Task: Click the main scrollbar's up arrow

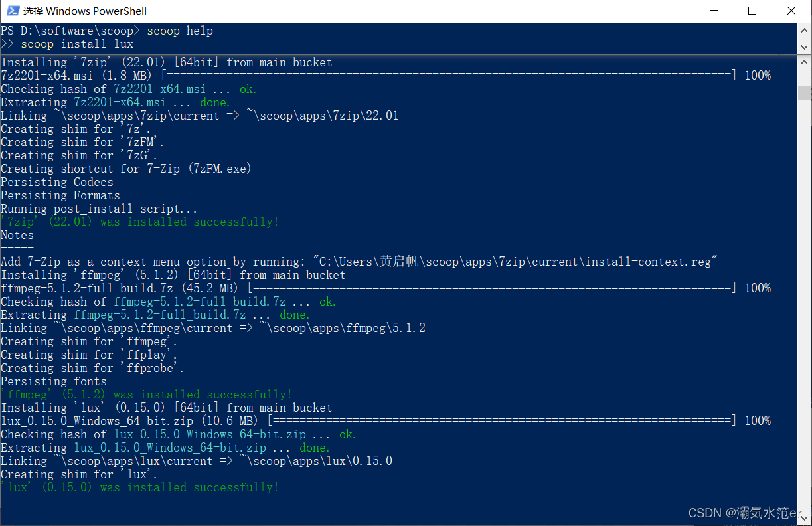Action: [x=803, y=62]
